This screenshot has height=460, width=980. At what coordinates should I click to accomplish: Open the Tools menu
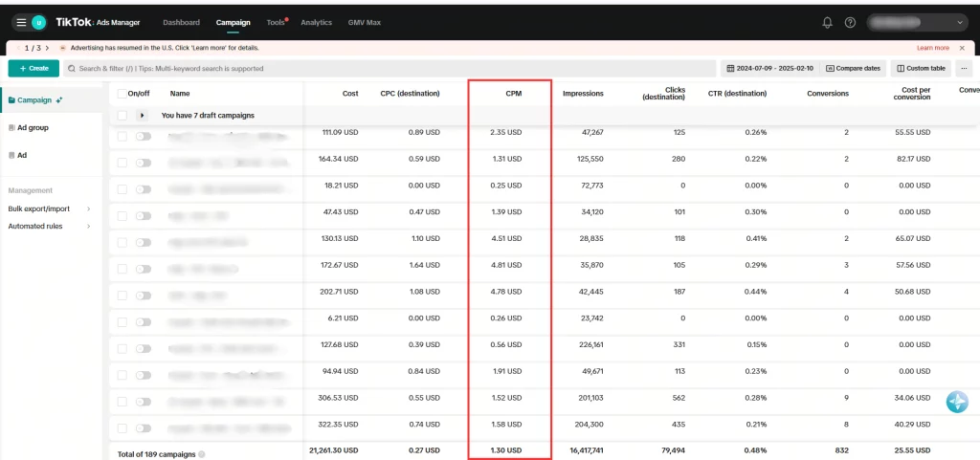[x=276, y=22]
